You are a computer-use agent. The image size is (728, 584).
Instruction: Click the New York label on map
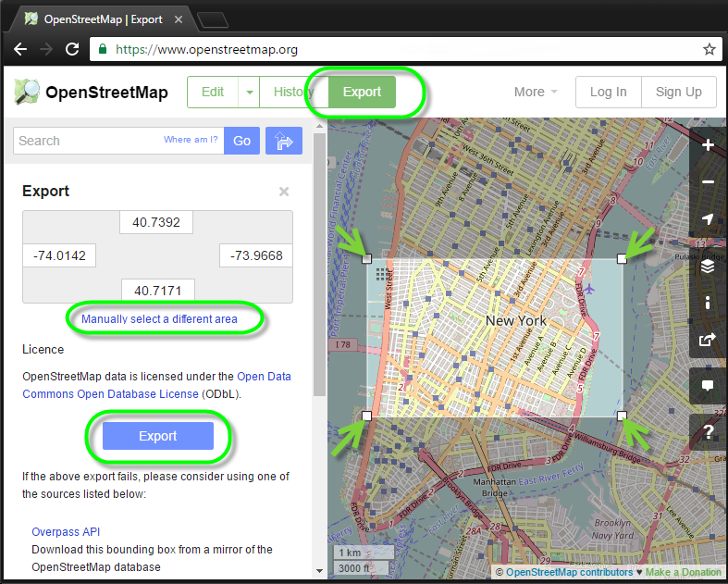tap(516, 320)
